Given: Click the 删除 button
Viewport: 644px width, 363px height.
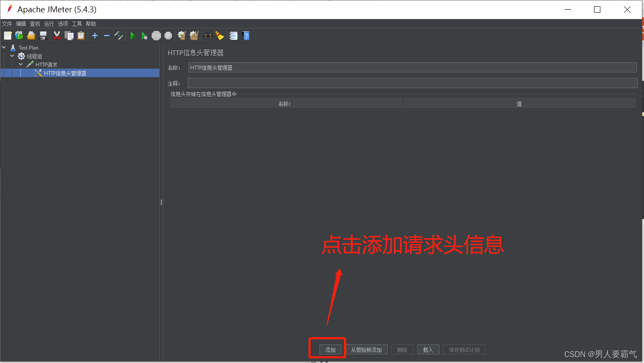Looking at the screenshot, I should click(x=402, y=350).
